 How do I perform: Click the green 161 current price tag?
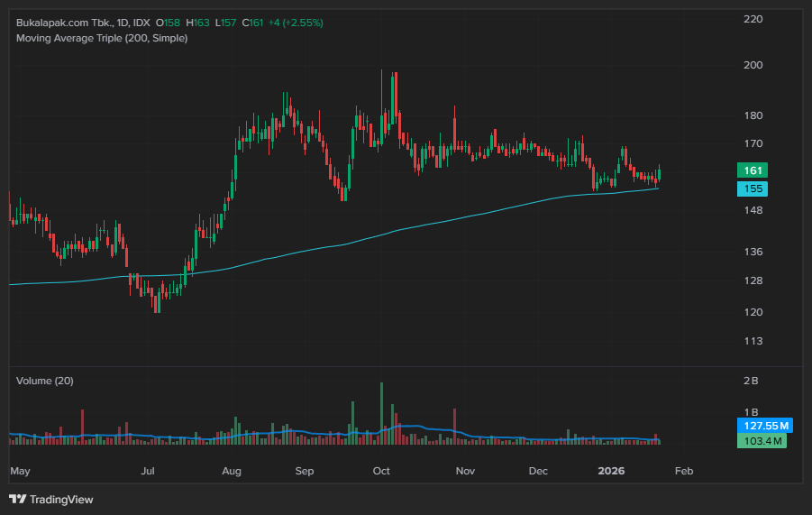click(x=752, y=170)
